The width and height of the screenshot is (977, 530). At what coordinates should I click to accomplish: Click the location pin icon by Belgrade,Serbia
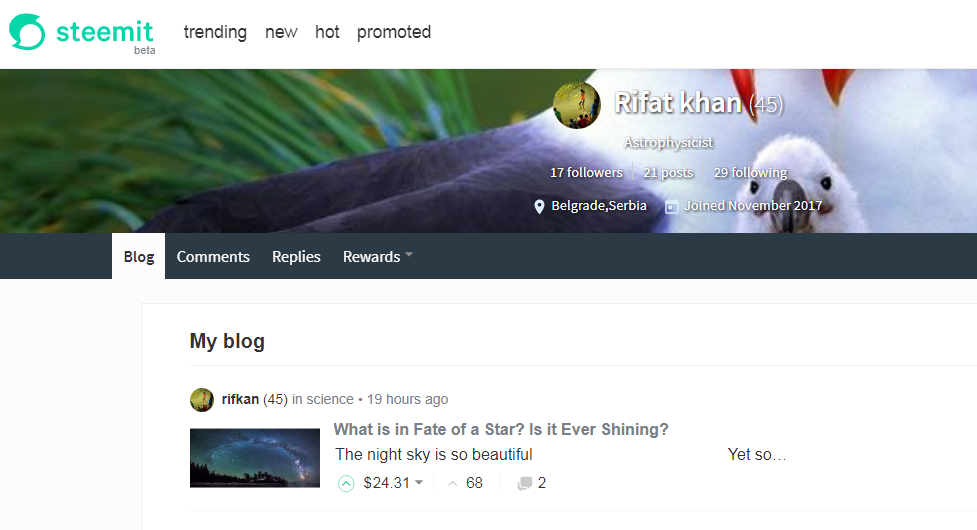540,207
